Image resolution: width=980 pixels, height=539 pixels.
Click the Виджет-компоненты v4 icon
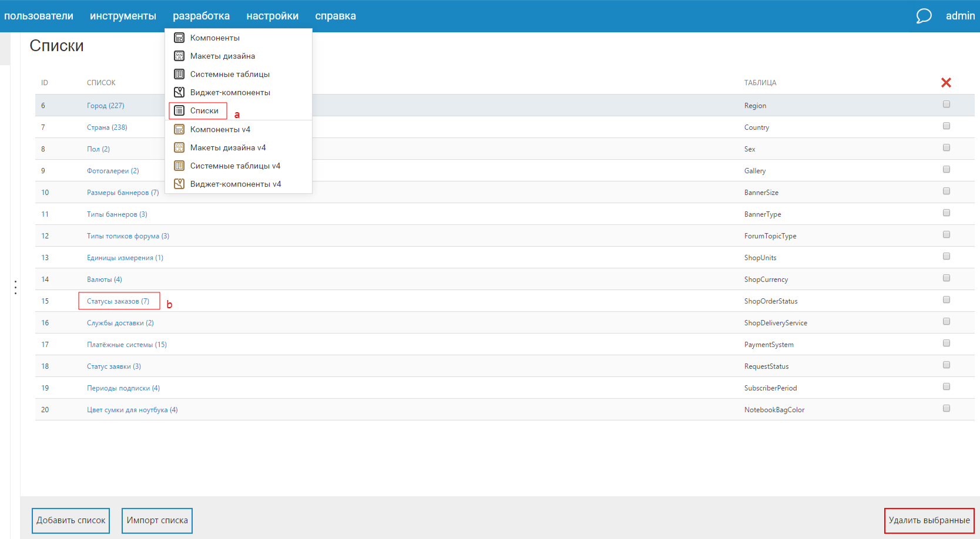coord(179,184)
